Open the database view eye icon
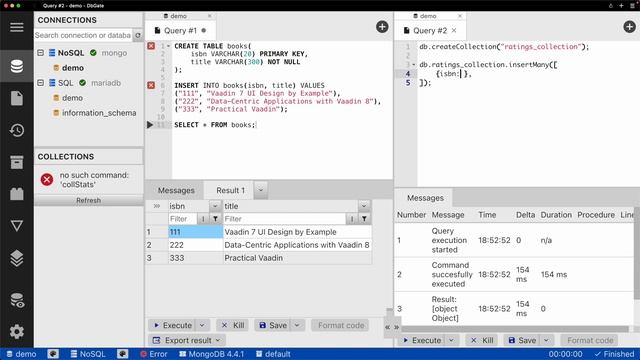640x360 pixels. click(17, 300)
